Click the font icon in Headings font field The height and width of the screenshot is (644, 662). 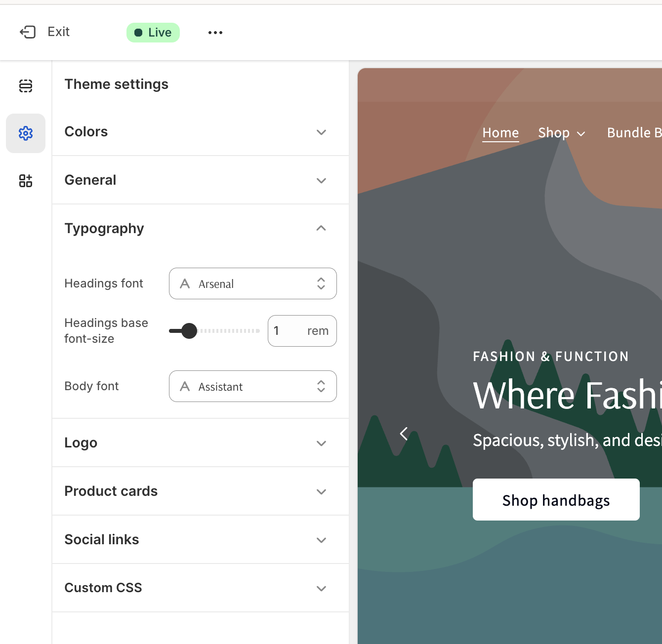click(x=185, y=283)
